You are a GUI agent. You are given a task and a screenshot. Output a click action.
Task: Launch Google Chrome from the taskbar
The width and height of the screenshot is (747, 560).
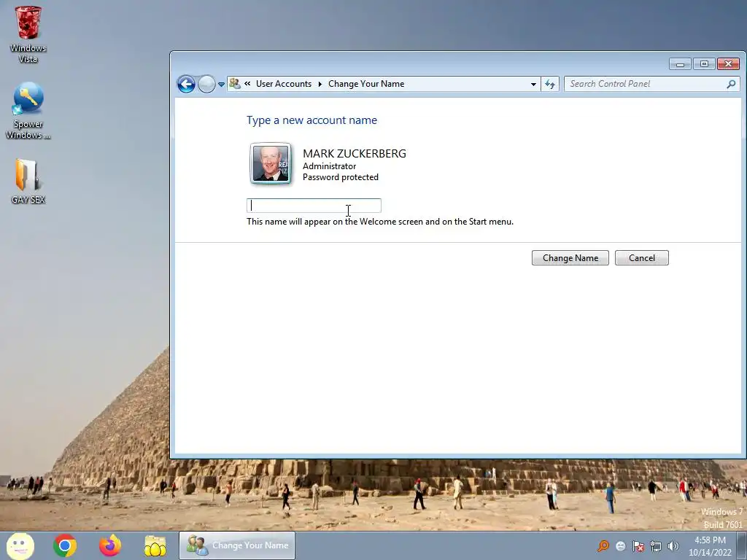(x=65, y=545)
